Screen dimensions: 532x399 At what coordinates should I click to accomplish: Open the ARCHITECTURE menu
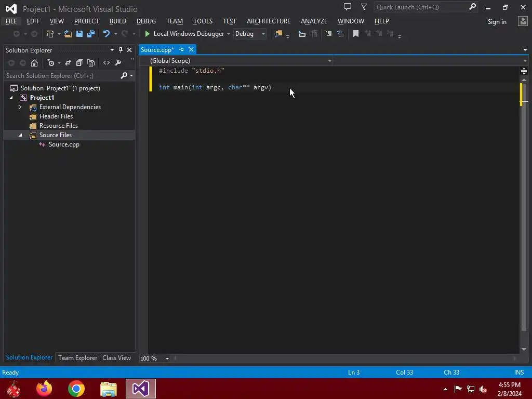269,21
